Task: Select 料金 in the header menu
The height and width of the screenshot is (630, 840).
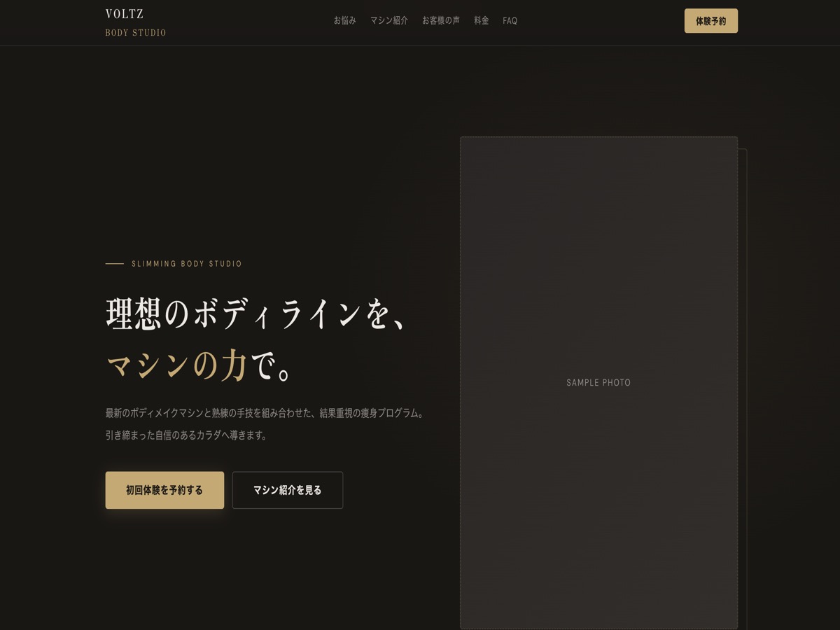Action: point(482,21)
